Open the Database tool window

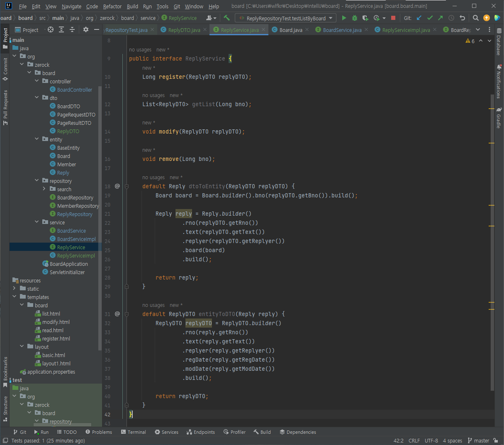[499, 41]
